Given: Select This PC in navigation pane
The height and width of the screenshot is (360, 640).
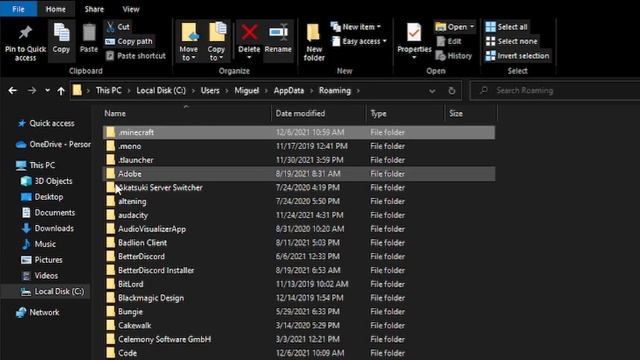Looking at the screenshot, I should tap(36, 165).
